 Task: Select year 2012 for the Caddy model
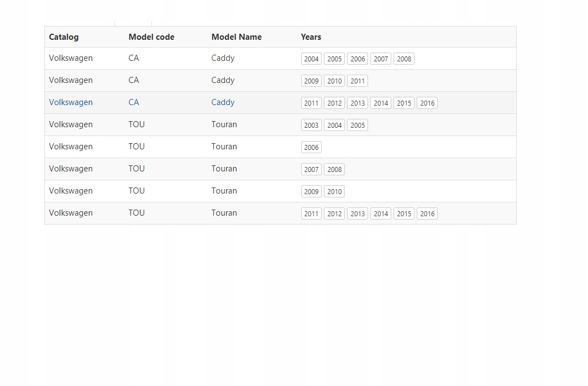334,103
